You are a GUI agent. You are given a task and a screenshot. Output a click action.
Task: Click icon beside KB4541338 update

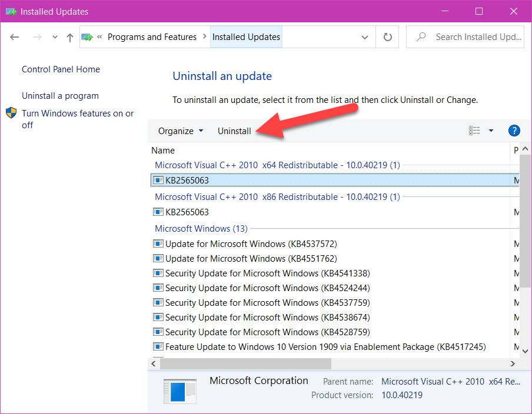158,273
